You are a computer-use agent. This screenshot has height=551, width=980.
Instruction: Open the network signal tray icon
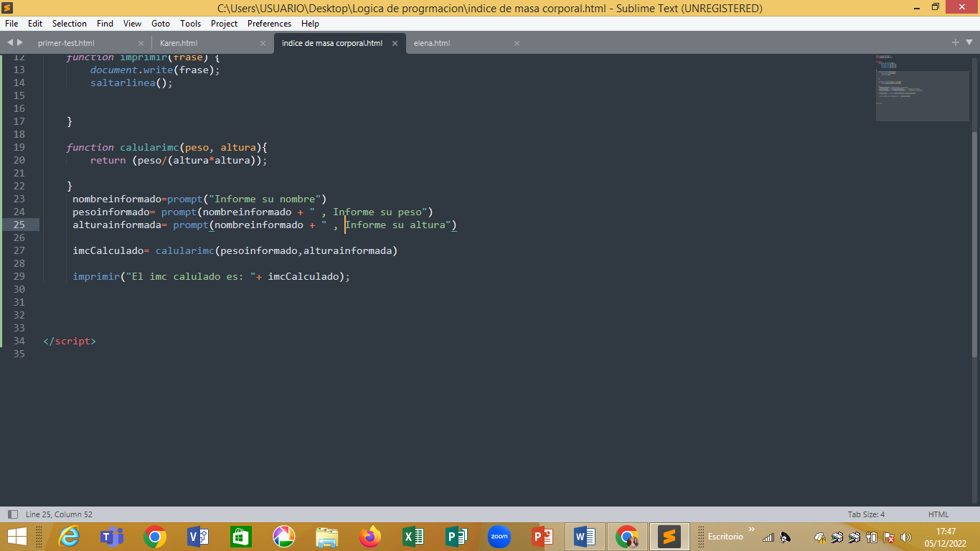point(768,537)
